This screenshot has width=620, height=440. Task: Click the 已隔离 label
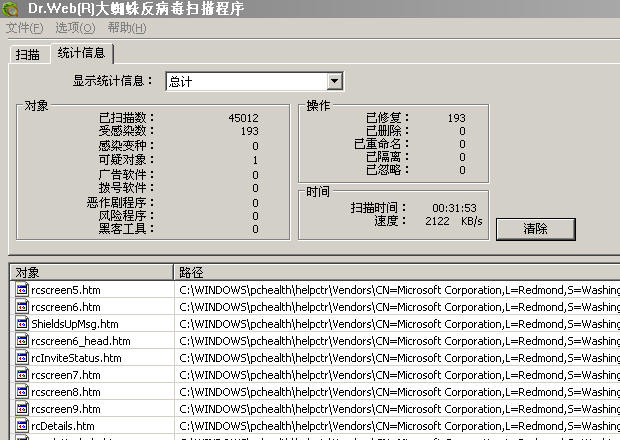pos(387,157)
